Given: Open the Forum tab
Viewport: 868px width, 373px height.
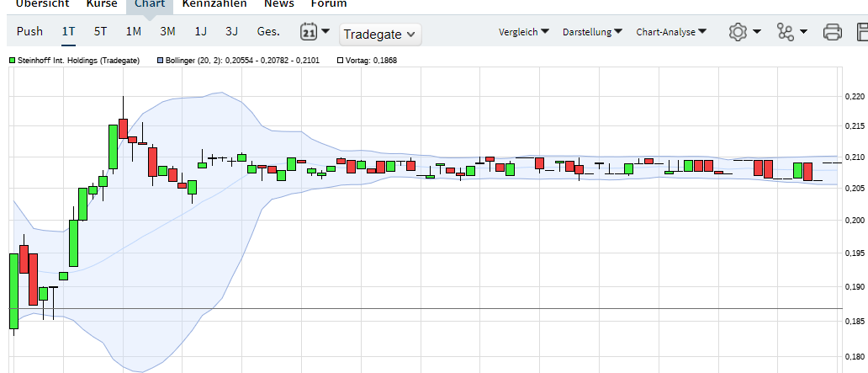Looking at the screenshot, I should (x=329, y=3).
